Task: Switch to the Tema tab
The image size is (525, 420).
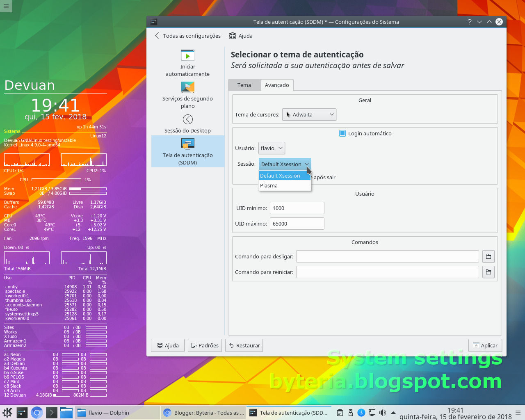Action: coord(244,85)
